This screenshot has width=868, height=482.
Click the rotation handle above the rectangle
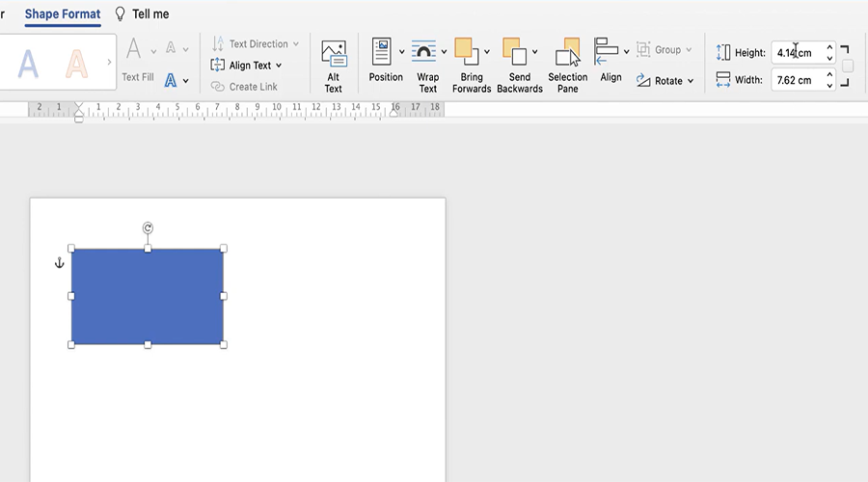[148, 228]
